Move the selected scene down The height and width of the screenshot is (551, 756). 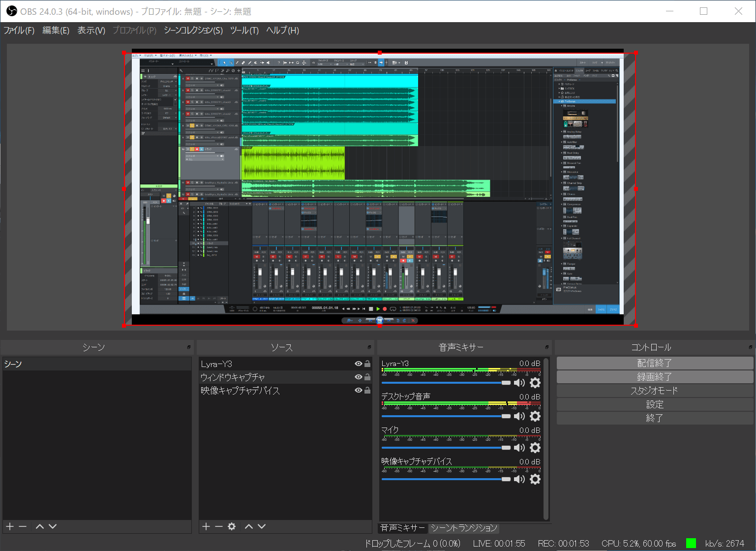[x=53, y=526]
